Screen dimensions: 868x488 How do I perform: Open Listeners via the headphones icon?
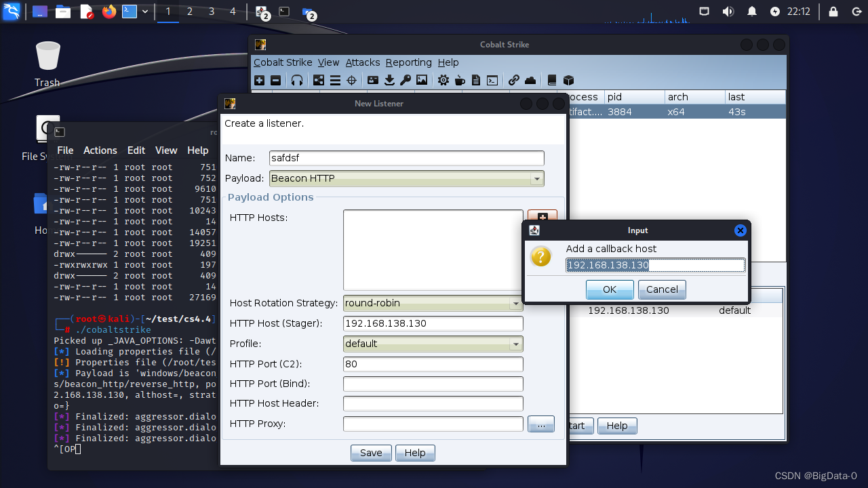click(296, 80)
